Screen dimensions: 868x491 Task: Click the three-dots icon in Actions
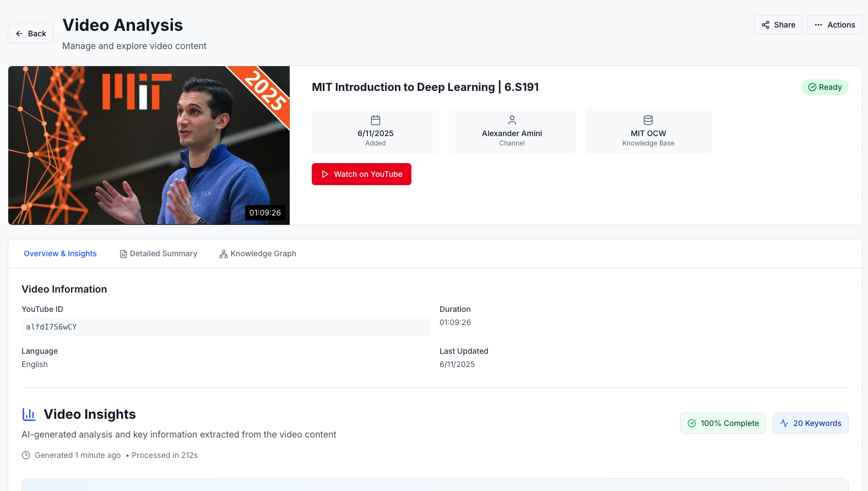pyautogui.click(x=818, y=25)
